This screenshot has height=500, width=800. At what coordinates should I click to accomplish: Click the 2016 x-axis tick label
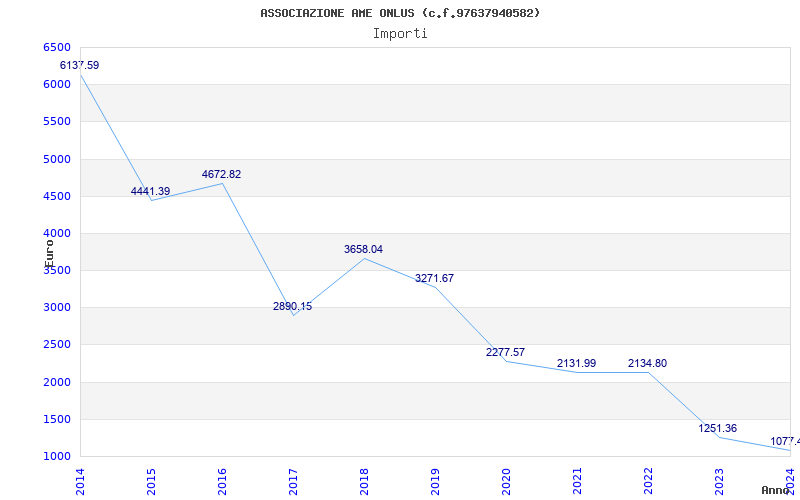(222, 482)
